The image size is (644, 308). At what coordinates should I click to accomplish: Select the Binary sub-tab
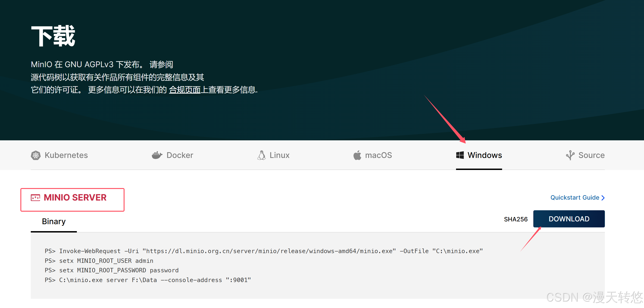coord(54,221)
